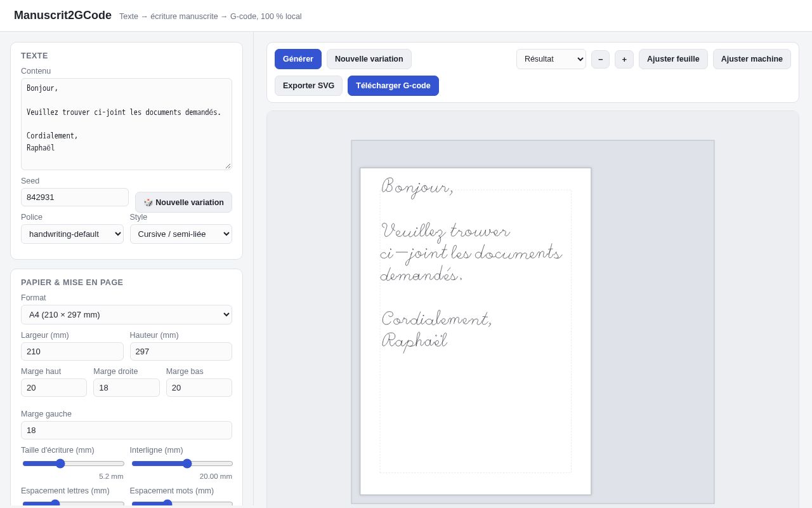Open the Style dropdown Cursive / semi-liée

pyautogui.click(x=181, y=234)
